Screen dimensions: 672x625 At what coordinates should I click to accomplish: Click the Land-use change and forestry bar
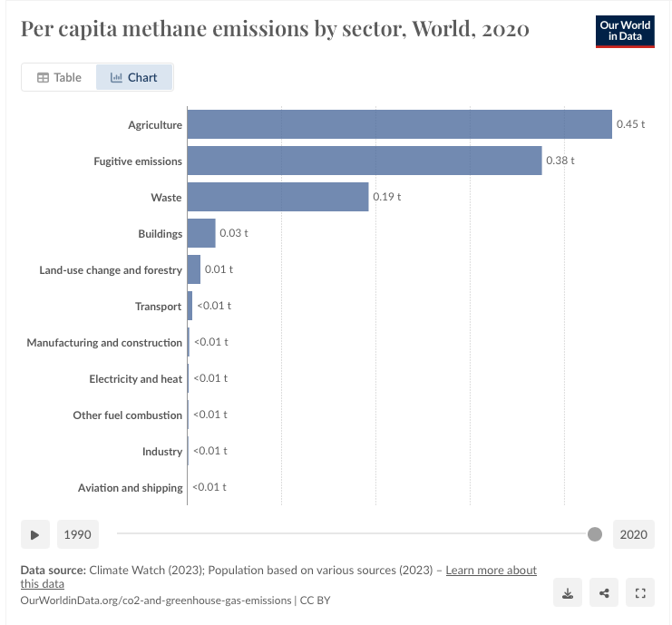[194, 269]
